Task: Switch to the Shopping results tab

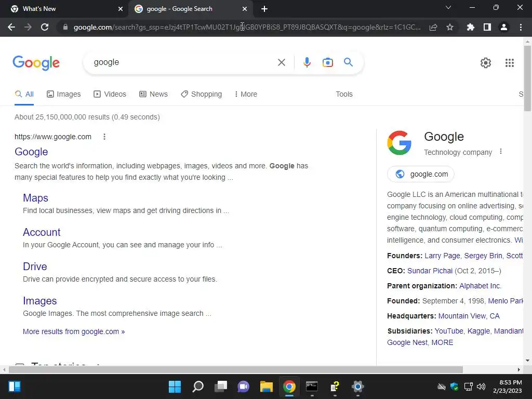Action: pos(201,95)
